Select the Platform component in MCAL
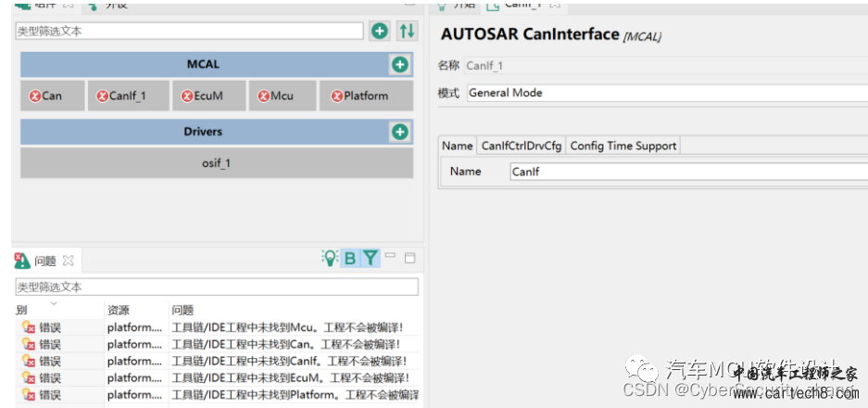 [x=366, y=96]
